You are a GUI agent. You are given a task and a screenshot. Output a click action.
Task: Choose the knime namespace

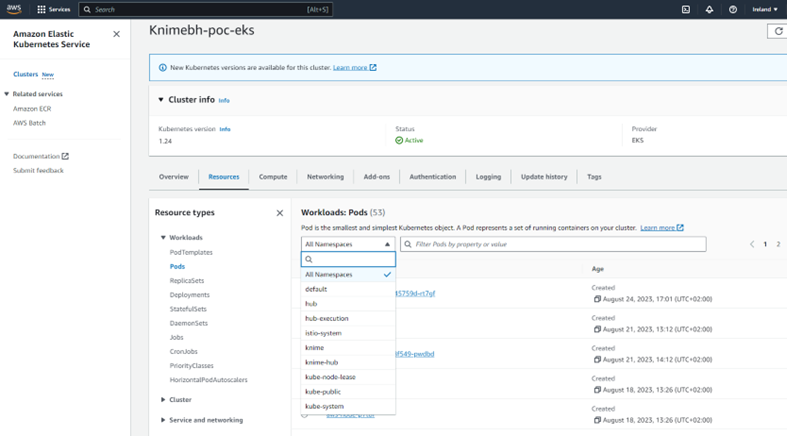tap(348, 348)
